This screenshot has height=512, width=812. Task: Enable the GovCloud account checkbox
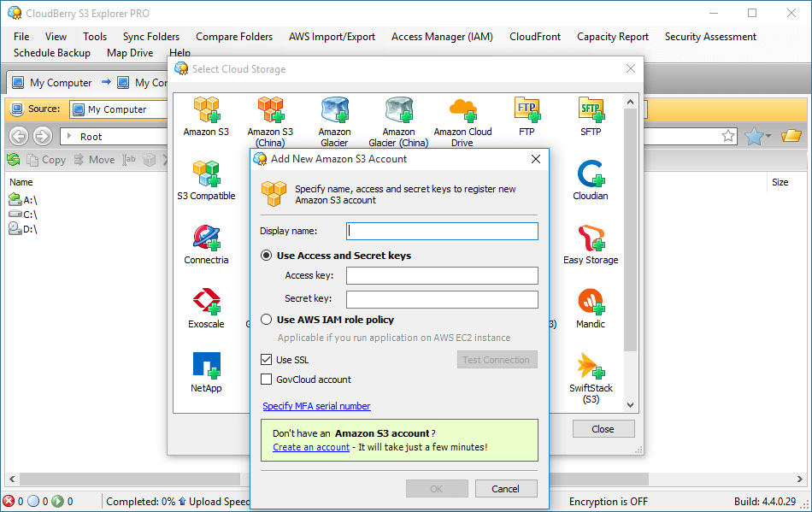point(267,379)
